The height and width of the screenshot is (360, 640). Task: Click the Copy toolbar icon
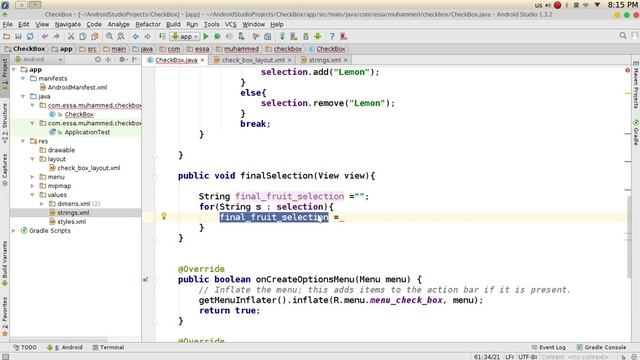82,36
